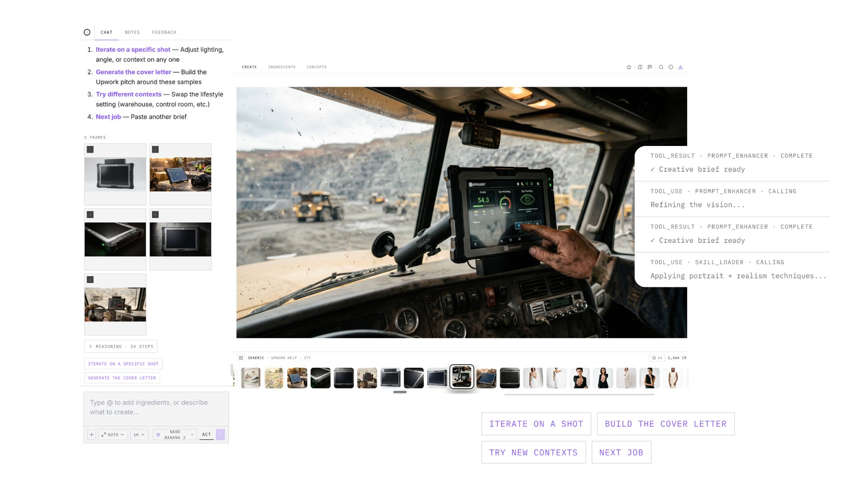
Task: Open frame 4 tablet on dark background
Action: [x=180, y=239]
